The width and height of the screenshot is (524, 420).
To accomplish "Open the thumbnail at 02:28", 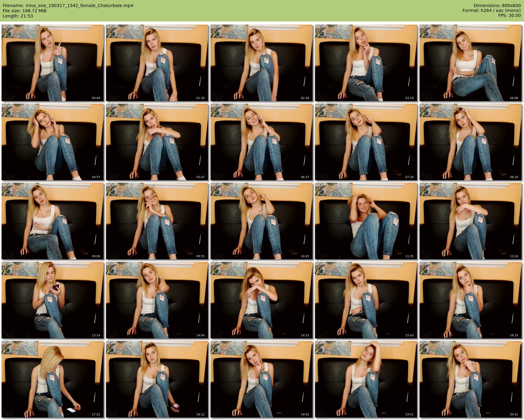I will coord(261,63).
